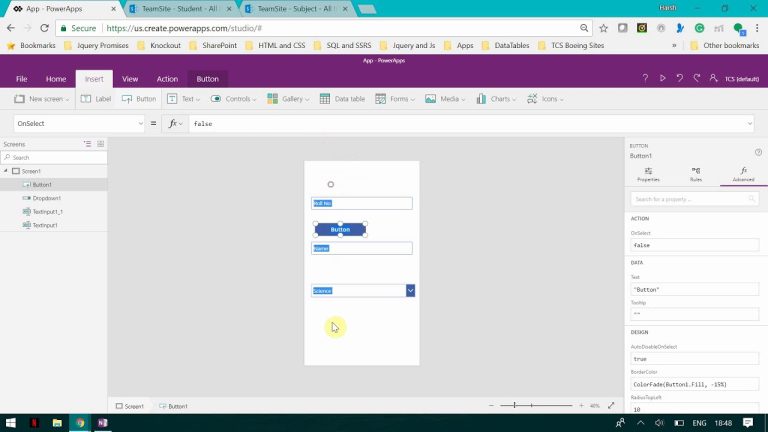Open the Charts dropdown
Viewport: 768px width, 432px height.
pos(496,99)
